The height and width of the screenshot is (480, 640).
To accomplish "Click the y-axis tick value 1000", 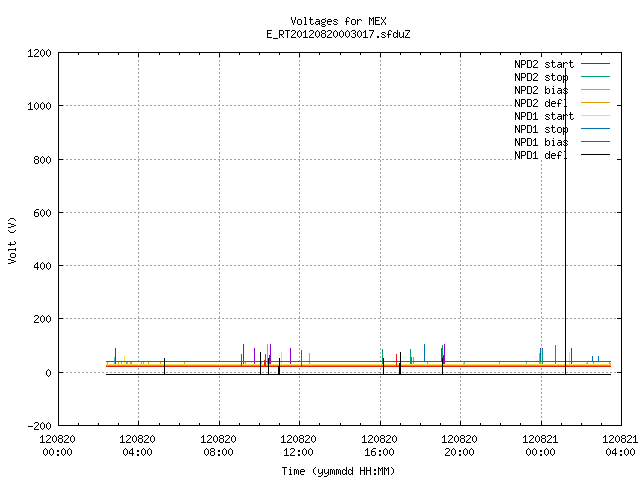I will (x=39, y=107).
